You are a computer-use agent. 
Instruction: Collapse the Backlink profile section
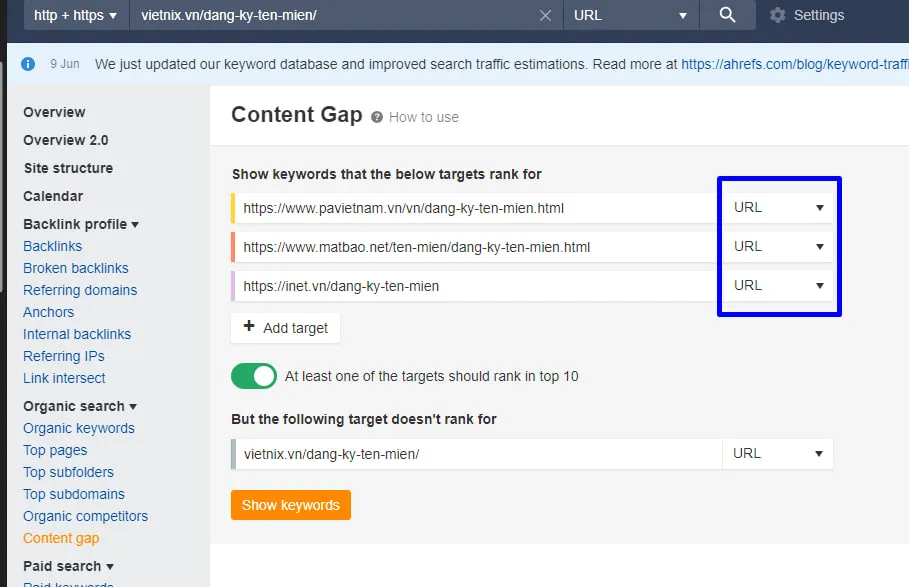(x=81, y=224)
